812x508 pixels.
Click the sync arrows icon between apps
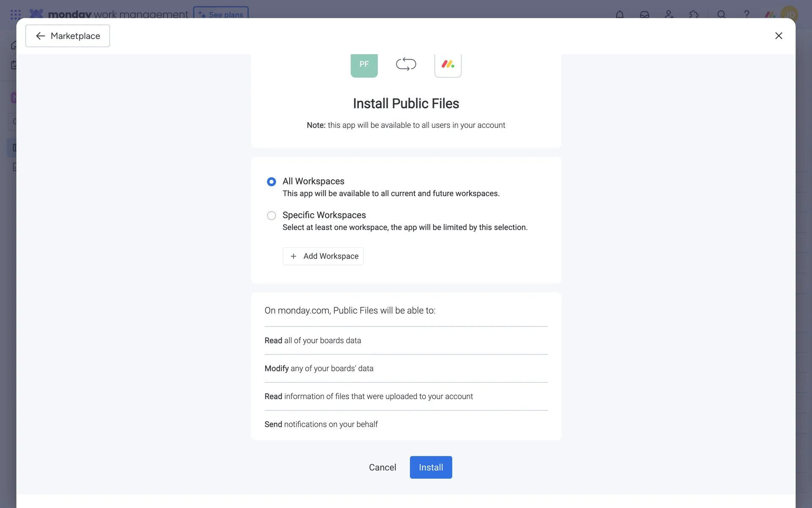(x=406, y=64)
